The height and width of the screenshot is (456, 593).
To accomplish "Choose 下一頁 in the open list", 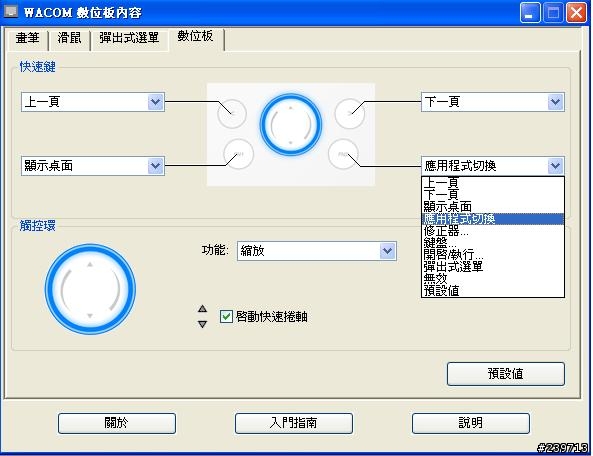I will tap(493, 195).
